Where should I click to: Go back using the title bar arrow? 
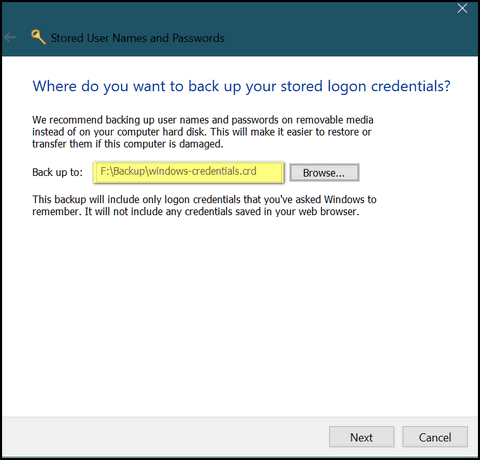[10, 37]
